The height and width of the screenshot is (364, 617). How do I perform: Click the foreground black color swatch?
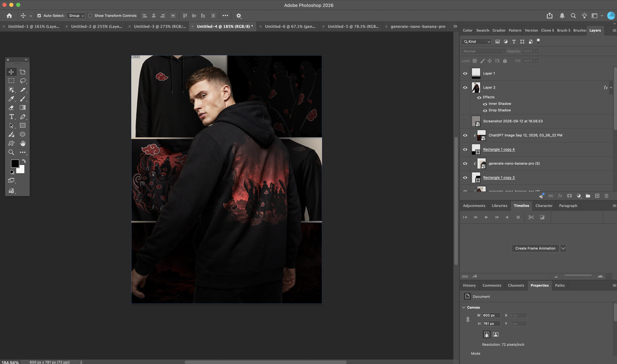pos(15,163)
